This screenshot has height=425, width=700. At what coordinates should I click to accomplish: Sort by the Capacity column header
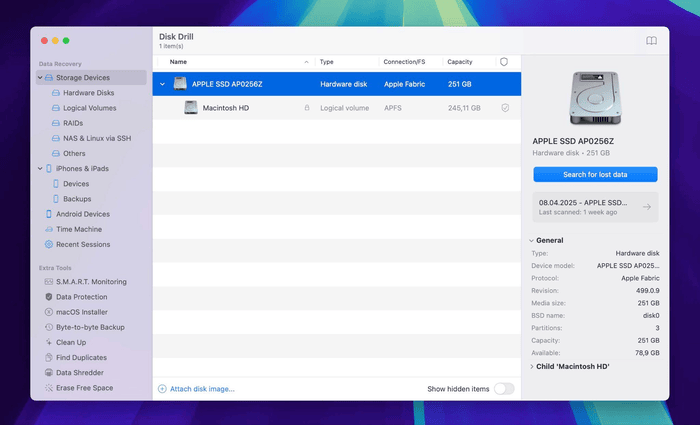pos(460,62)
